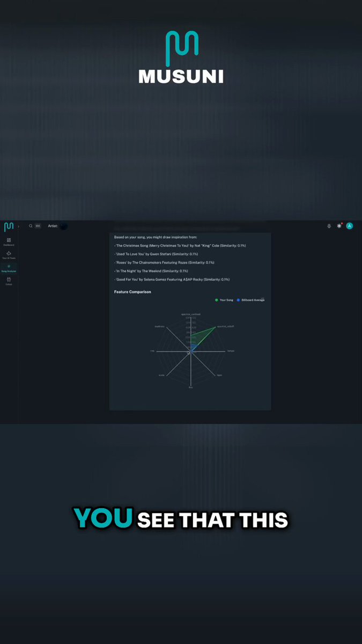Open the user avatar A menu
The image size is (362, 644).
350,226
